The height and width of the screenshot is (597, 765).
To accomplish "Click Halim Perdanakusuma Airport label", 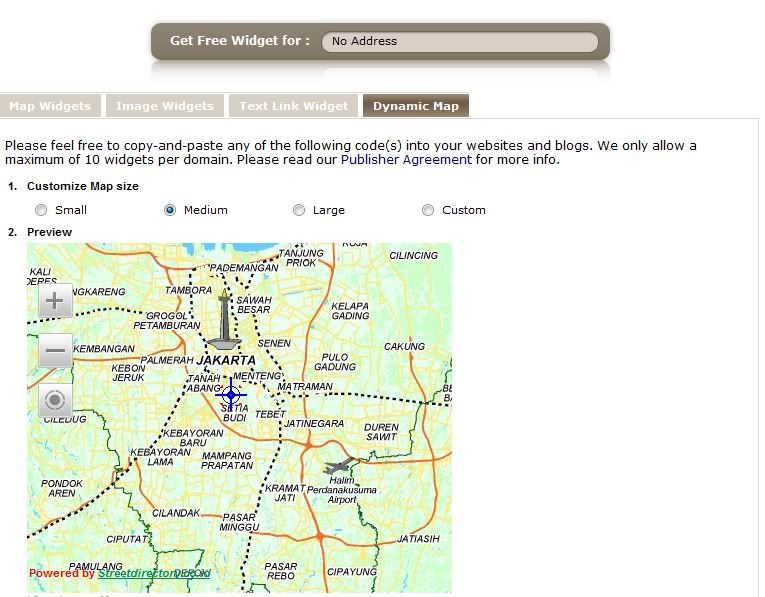I will click(x=342, y=490).
